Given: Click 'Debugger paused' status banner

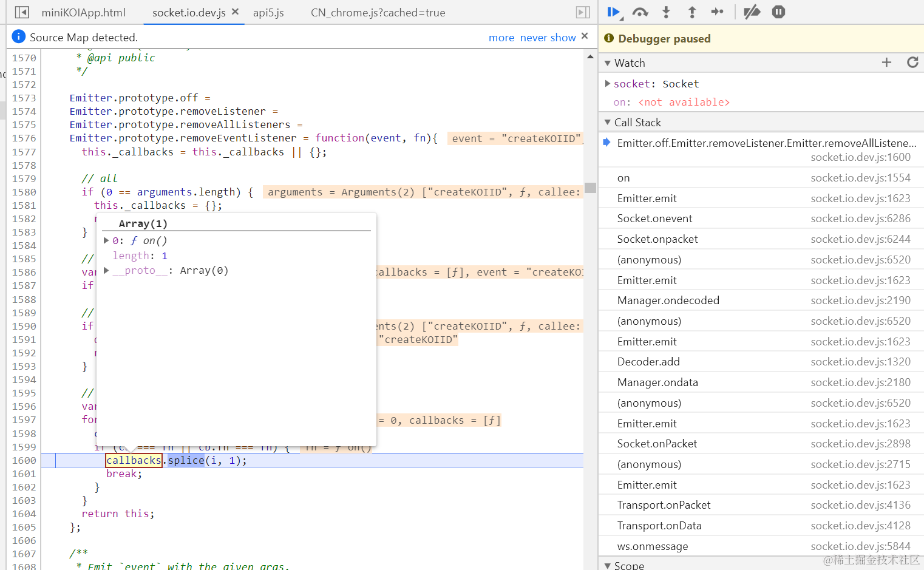Looking at the screenshot, I should click(x=761, y=38).
